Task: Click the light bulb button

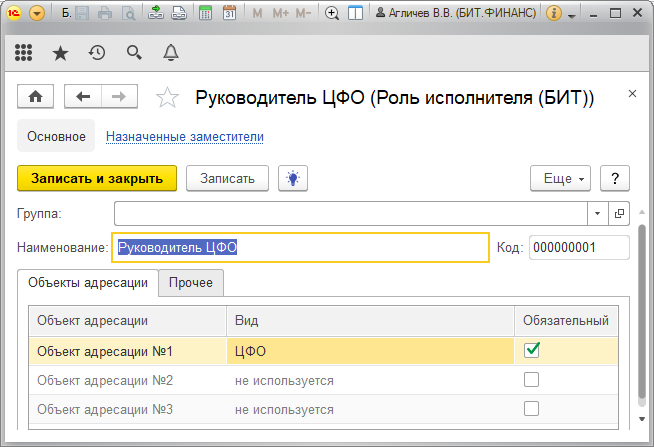Action: (x=293, y=178)
